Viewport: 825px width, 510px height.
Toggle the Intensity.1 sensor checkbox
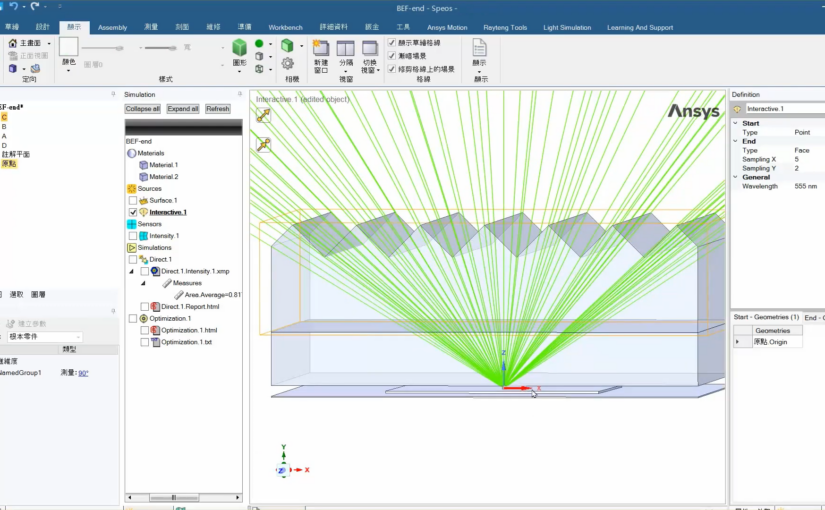click(x=133, y=236)
